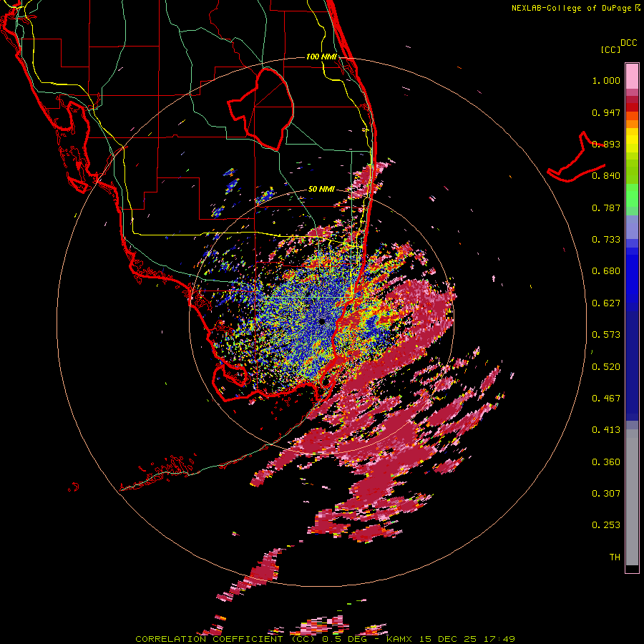
Task: Click the 0.307 scale value
Action: click(606, 494)
